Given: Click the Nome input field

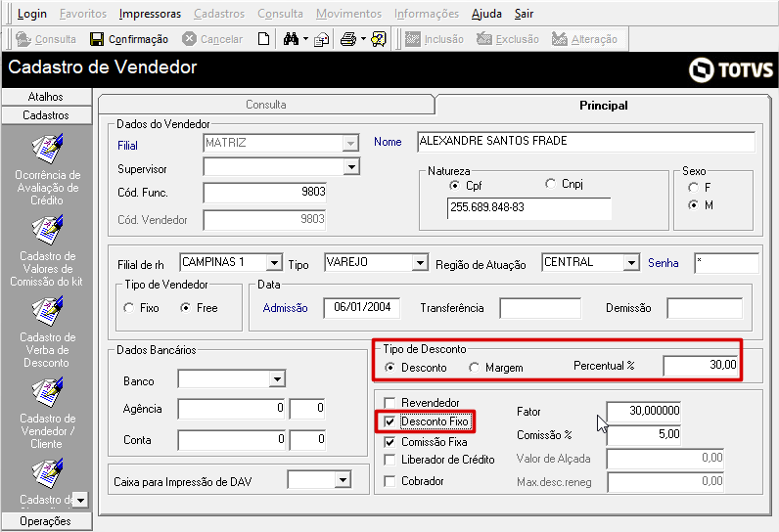Looking at the screenshot, I should pos(586,142).
